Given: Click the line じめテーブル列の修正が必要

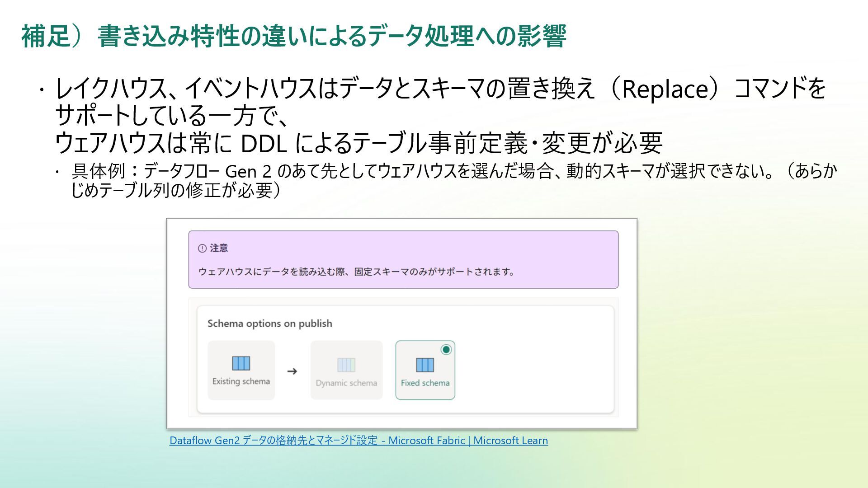Looking at the screenshot, I should pos(176,190).
